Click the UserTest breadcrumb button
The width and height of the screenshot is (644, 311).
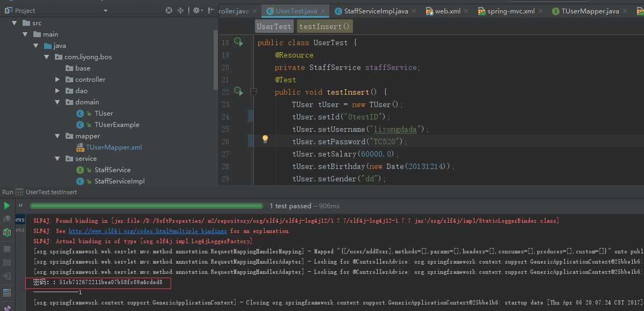coord(274,26)
